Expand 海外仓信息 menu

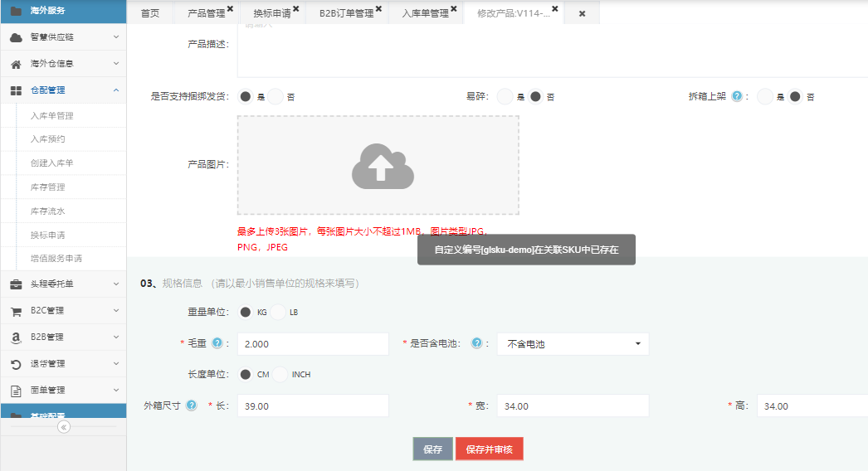pos(116,64)
